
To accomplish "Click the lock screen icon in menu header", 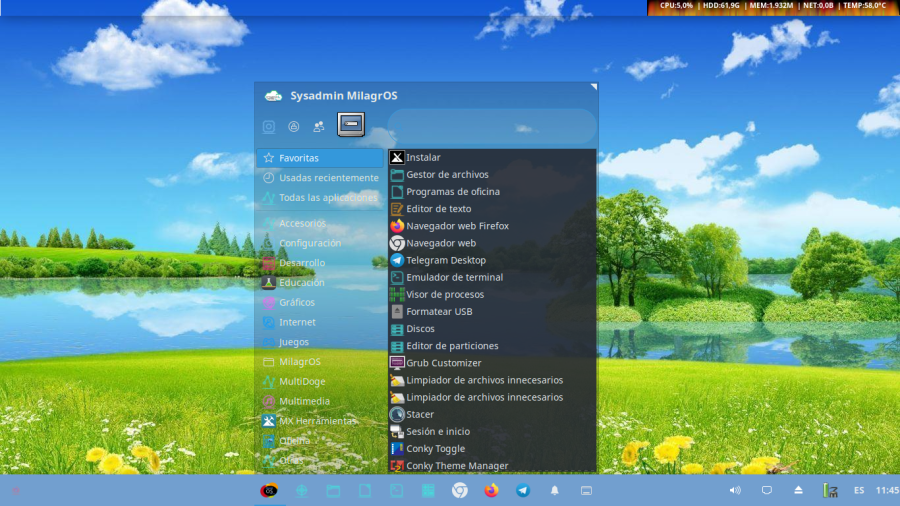I will pos(294,127).
